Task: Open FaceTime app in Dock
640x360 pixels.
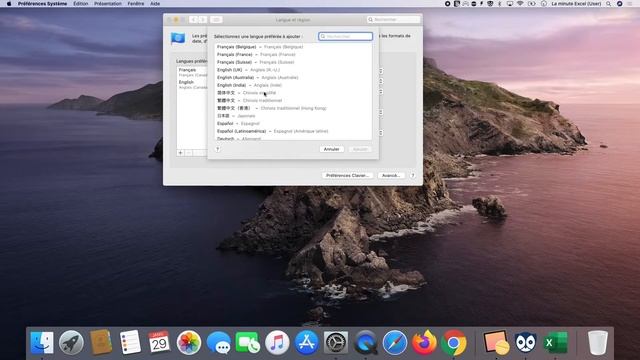Action: click(x=247, y=342)
